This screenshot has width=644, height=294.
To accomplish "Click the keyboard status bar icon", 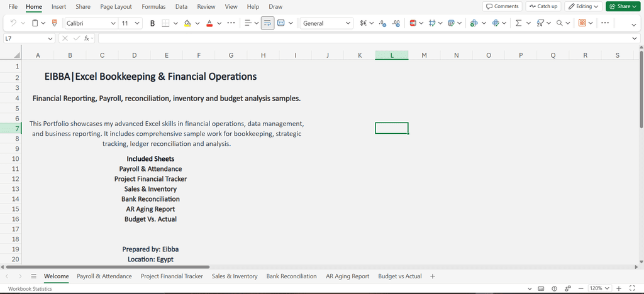I will [541, 289].
